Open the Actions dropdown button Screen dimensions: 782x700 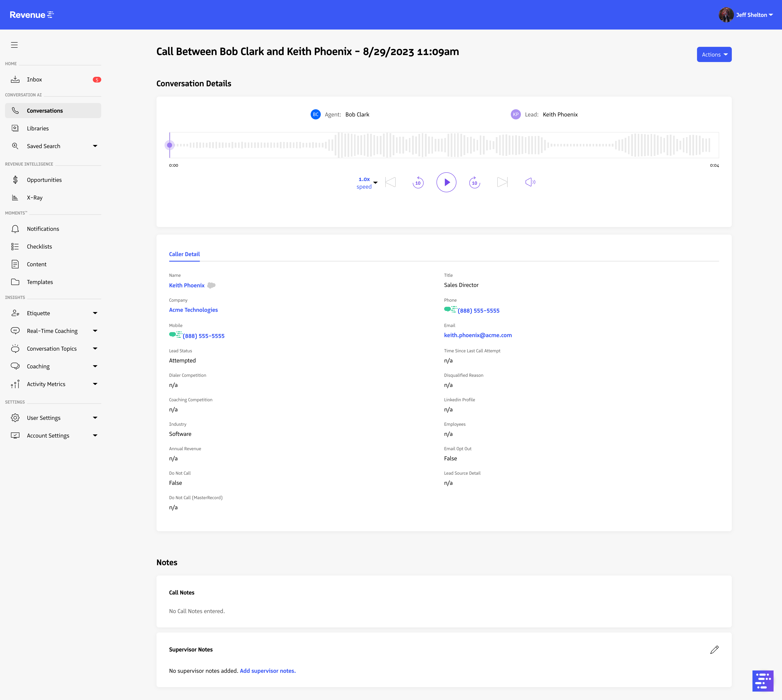(x=714, y=55)
